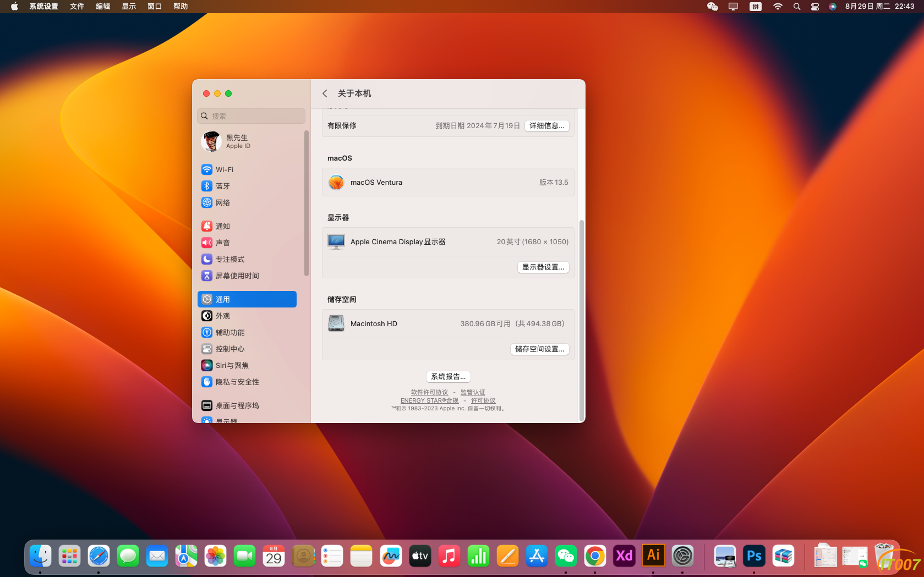Open the 软件许可协议 link
924x577 pixels.
(x=430, y=392)
